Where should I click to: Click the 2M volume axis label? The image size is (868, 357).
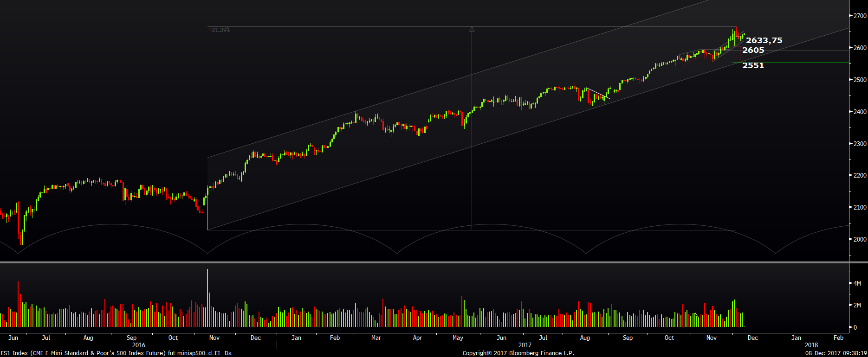[857, 305]
